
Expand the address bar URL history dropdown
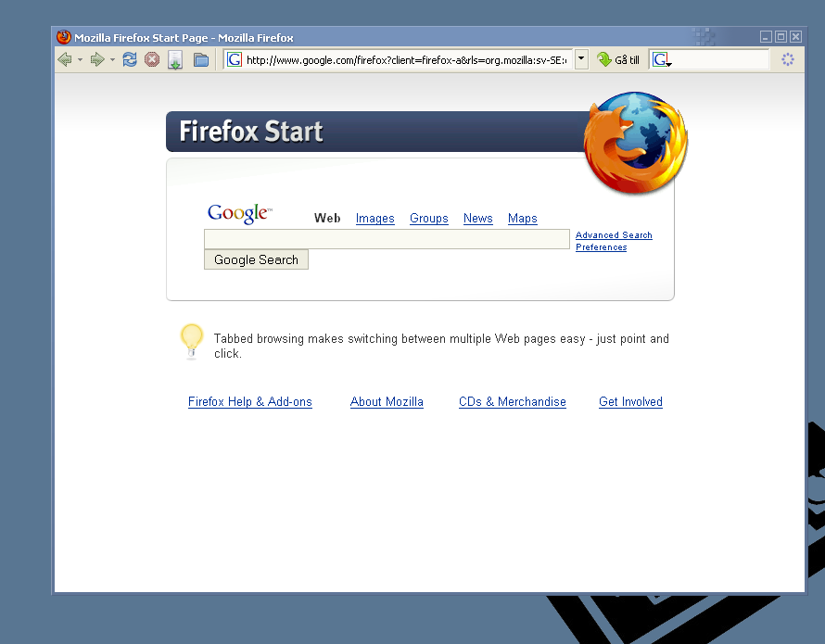(581, 59)
